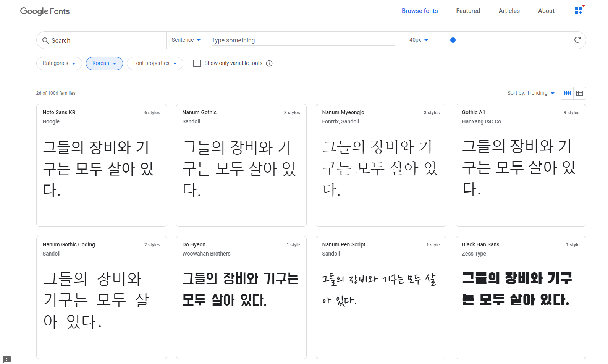
Task: Open the Nanum Gothic font card
Action: tap(241, 165)
